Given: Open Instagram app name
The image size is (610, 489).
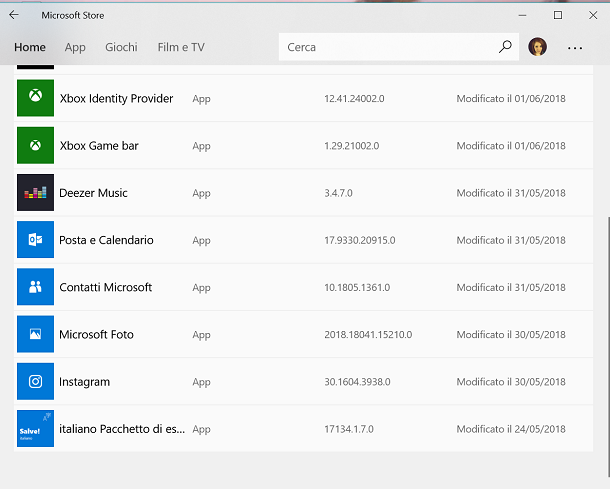Looking at the screenshot, I should 84,382.
